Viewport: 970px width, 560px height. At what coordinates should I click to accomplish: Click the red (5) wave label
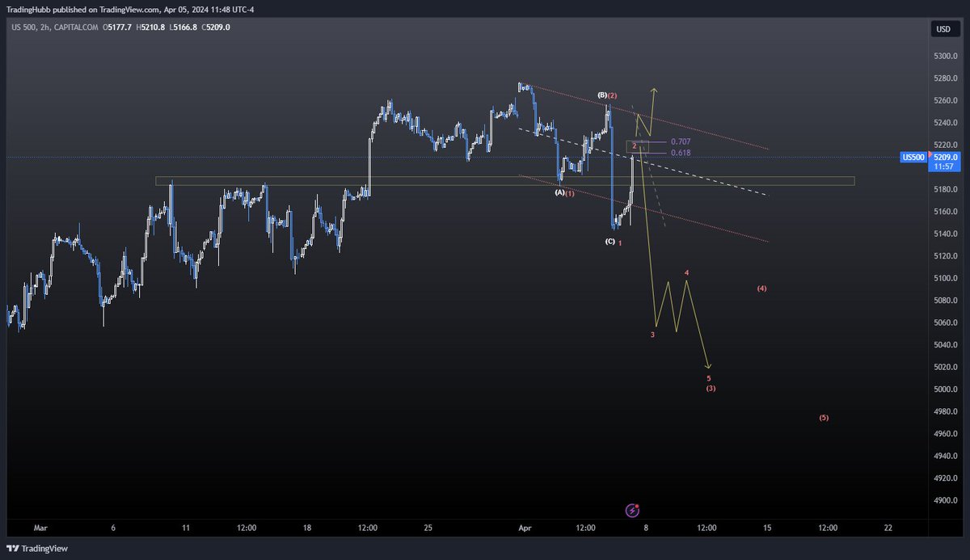click(824, 418)
